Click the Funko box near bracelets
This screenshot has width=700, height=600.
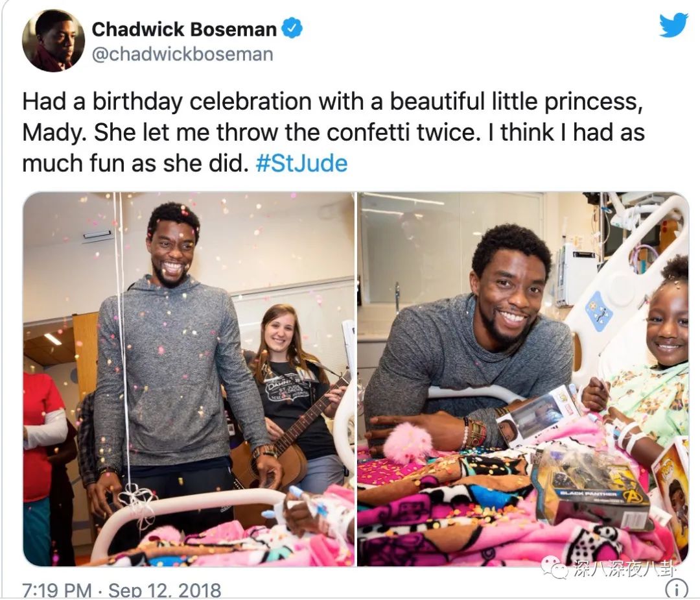(538, 416)
